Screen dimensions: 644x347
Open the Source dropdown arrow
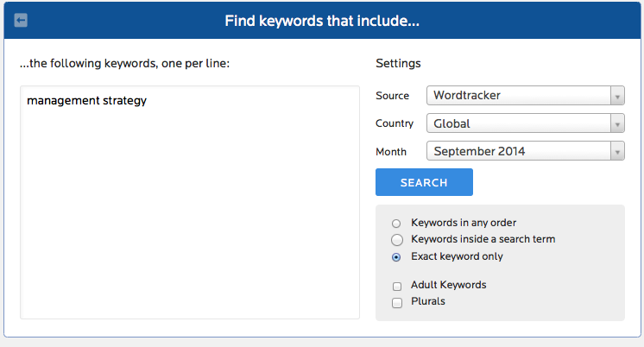[x=617, y=96]
